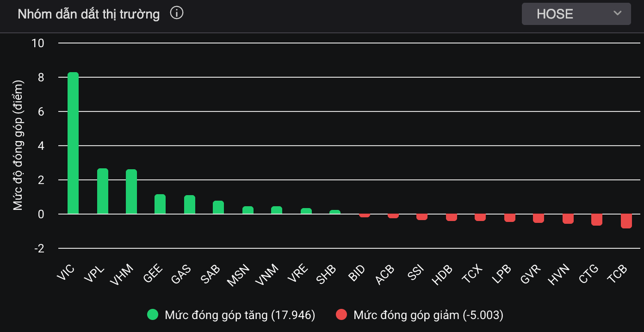Expand the chevron arrow in HOSE selector
The image size is (644, 332).
tap(617, 13)
